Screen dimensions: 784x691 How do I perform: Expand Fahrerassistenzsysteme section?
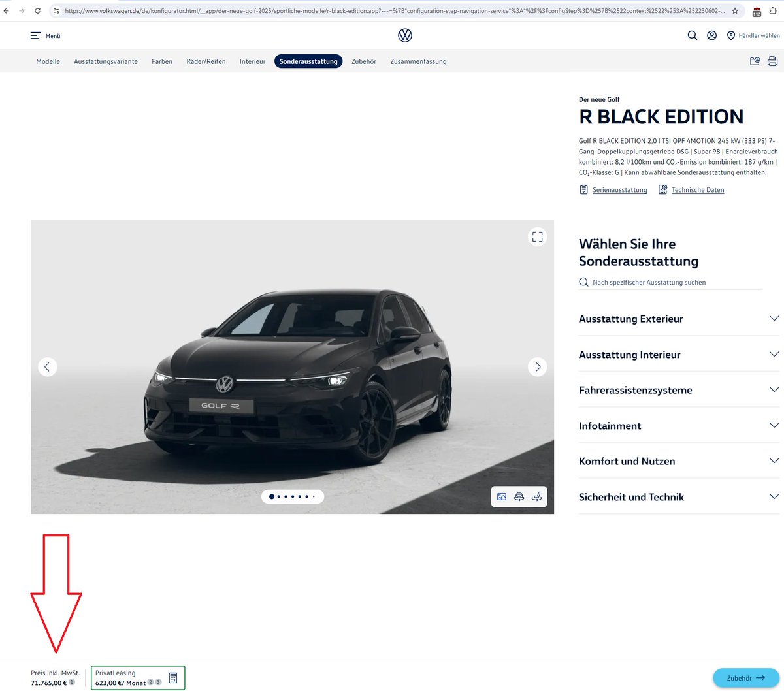pyautogui.click(x=679, y=390)
